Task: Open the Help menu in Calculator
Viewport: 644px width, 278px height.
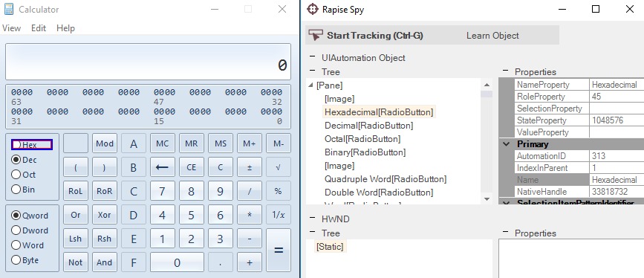Action: tap(65, 28)
